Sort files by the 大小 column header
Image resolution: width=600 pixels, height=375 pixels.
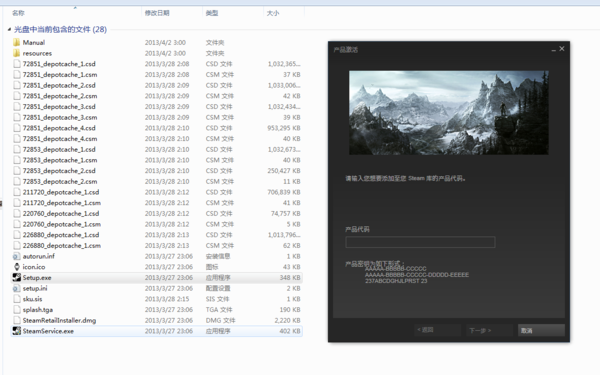click(273, 13)
